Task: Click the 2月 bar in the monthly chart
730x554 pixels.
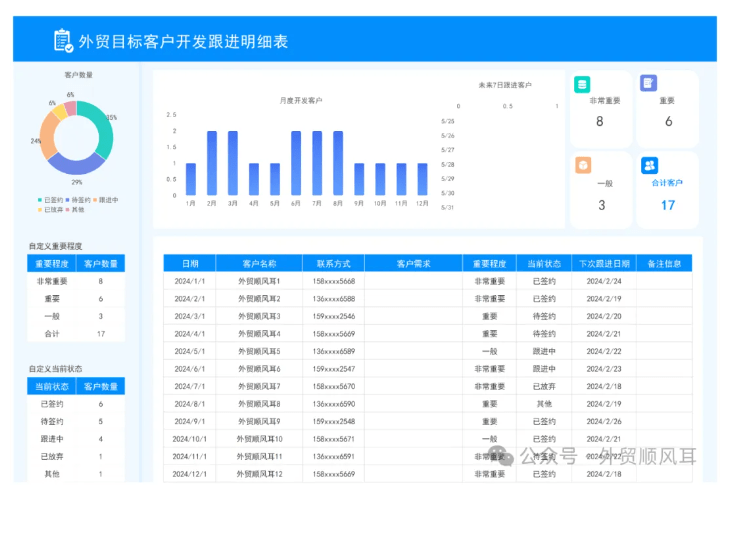Action: click(211, 163)
